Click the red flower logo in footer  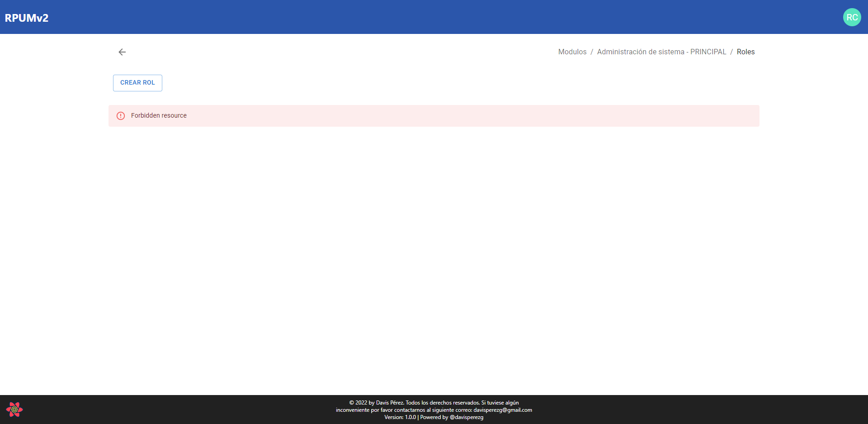pyautogui.click(x=14, y=410)
